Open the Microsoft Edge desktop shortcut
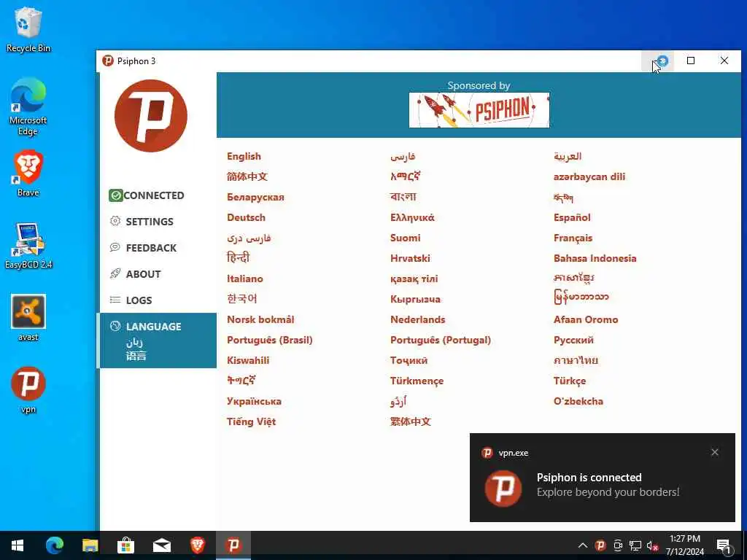This screenshot has height=560, width=747. pos(28,106)
